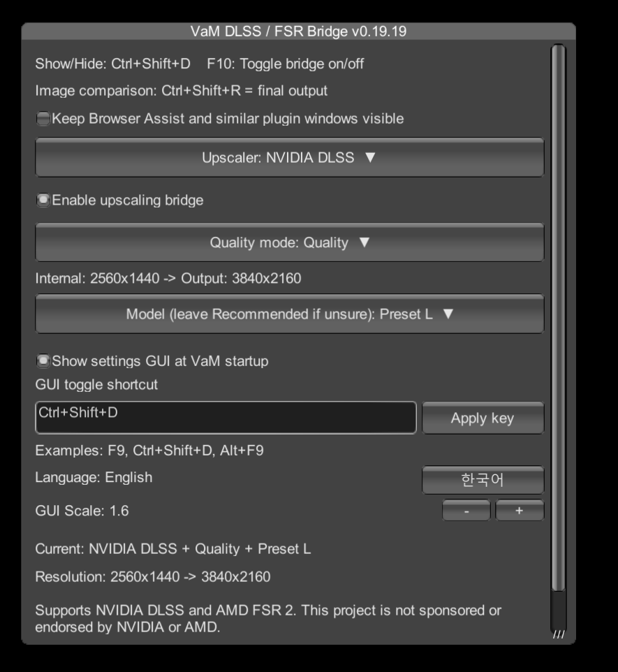Click the Apply key button
The height and width of the screenshot is (672, 618).
[483, 418]
